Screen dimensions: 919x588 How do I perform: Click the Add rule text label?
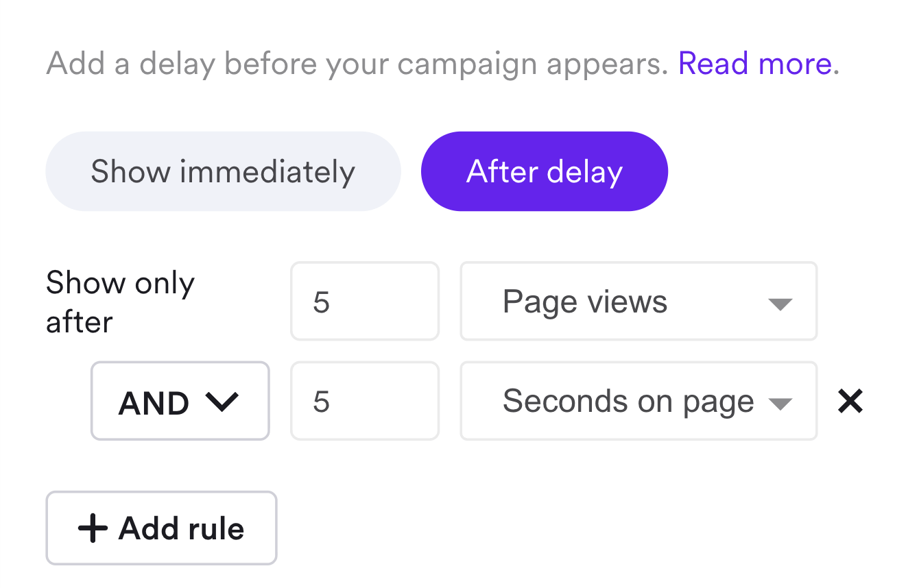click(x=181, y=529)
